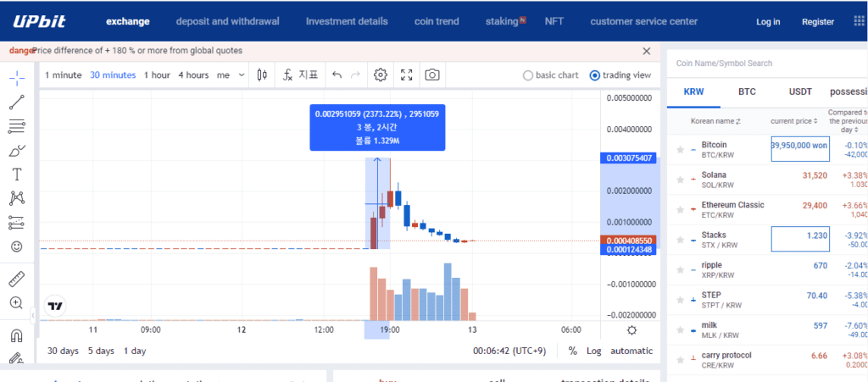The width and height of the screenshot is (868, 382).
Task: Show the 5 days range
Action: pos(101,351)
